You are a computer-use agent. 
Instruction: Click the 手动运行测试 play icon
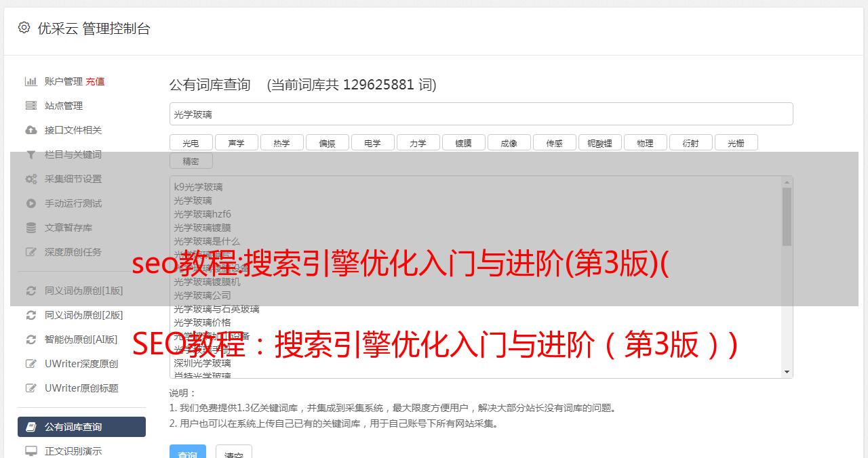point(31,203)
